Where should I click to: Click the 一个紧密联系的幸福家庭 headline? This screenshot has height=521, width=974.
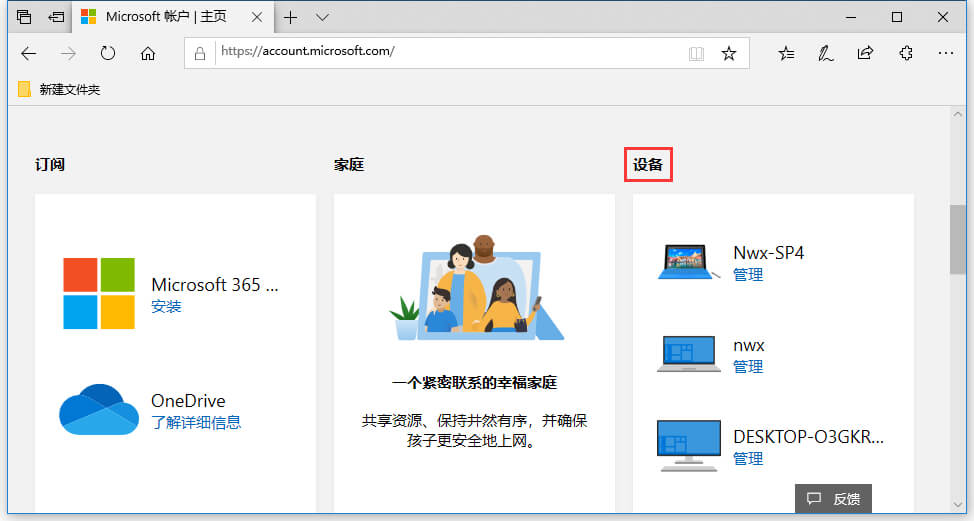coord(475,383)
